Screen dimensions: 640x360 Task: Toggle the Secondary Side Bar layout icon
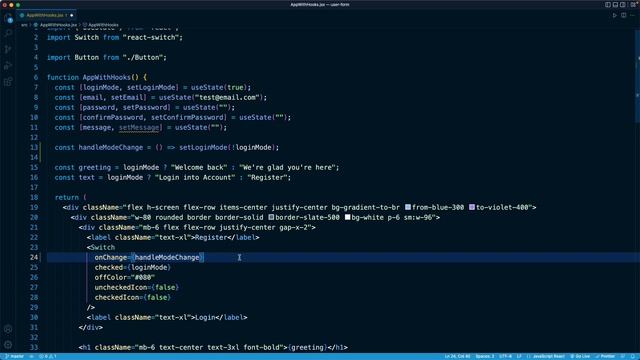pyautogui.click(x=623, y=4)
